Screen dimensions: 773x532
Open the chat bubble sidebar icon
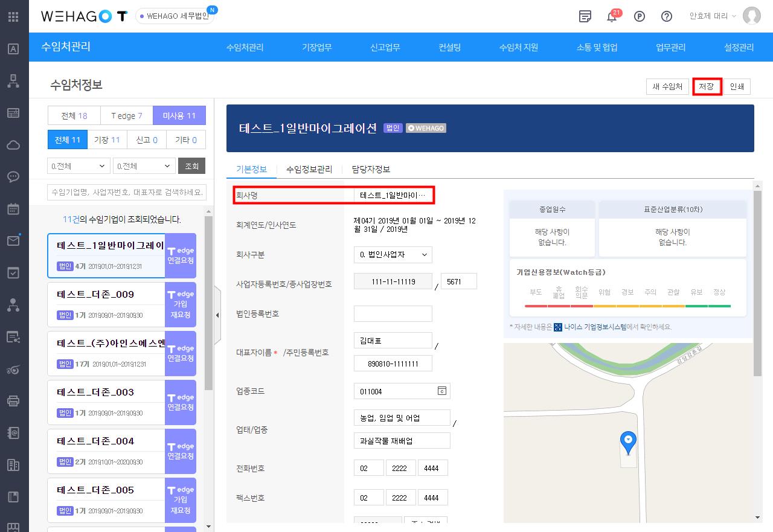coord(13,177)
